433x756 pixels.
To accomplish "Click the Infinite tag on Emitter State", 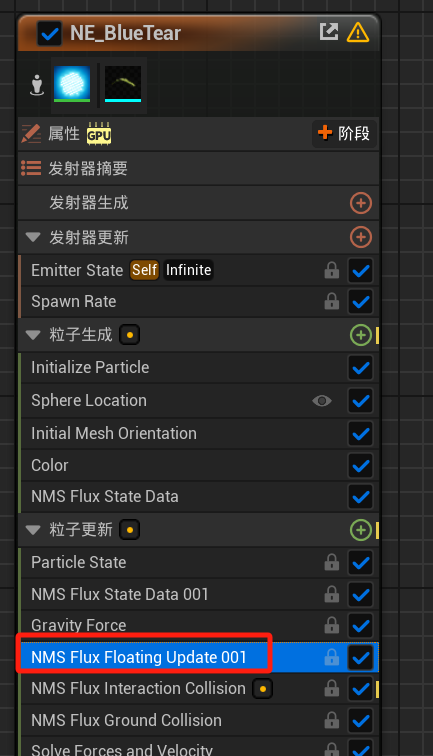I will [188, 270].
